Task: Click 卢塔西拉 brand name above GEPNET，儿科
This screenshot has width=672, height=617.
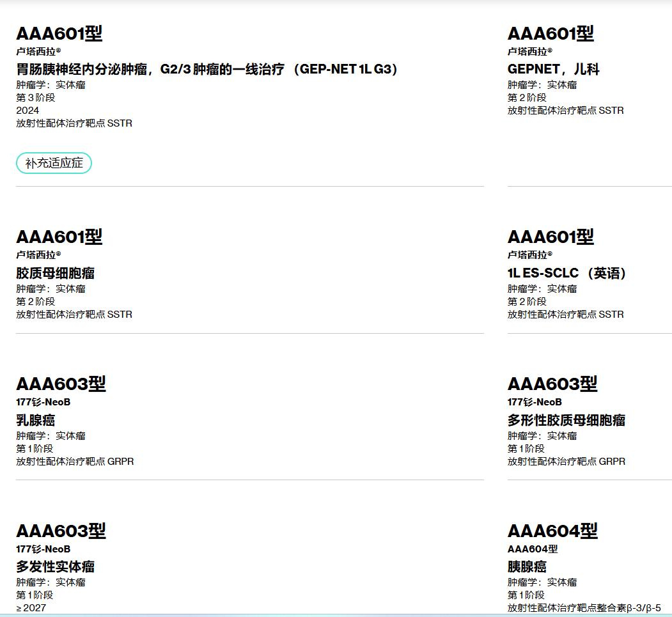Action: [530, 51]
